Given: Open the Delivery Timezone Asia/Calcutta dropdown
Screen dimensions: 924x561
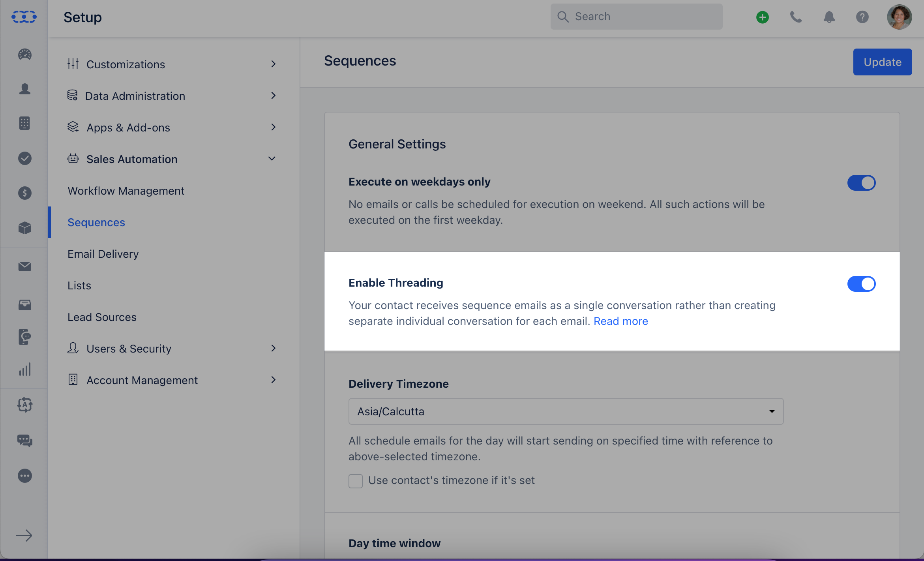Looking at the screenshot, I should point(566,411).
